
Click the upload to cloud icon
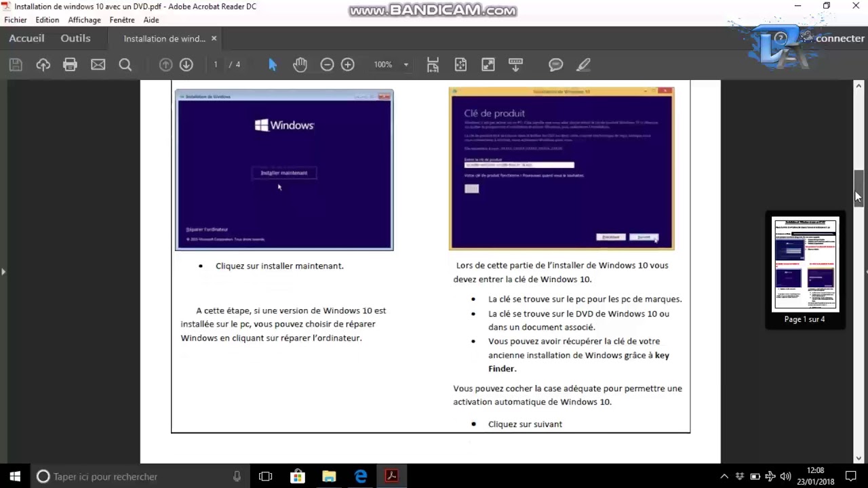coord(43,64)
